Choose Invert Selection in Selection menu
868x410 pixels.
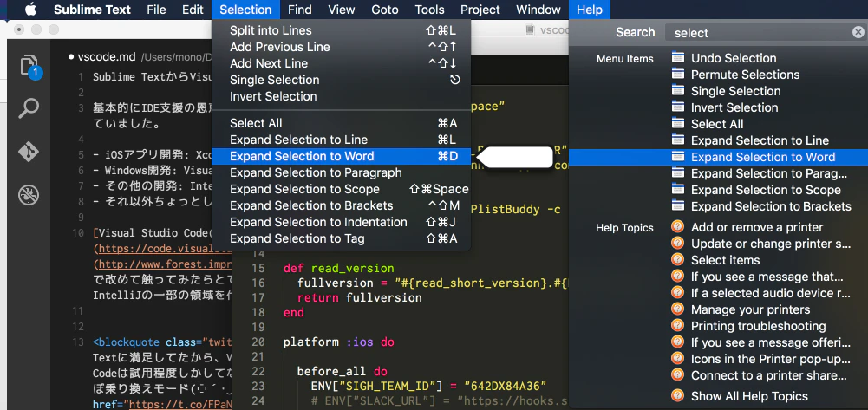point(341,96)
